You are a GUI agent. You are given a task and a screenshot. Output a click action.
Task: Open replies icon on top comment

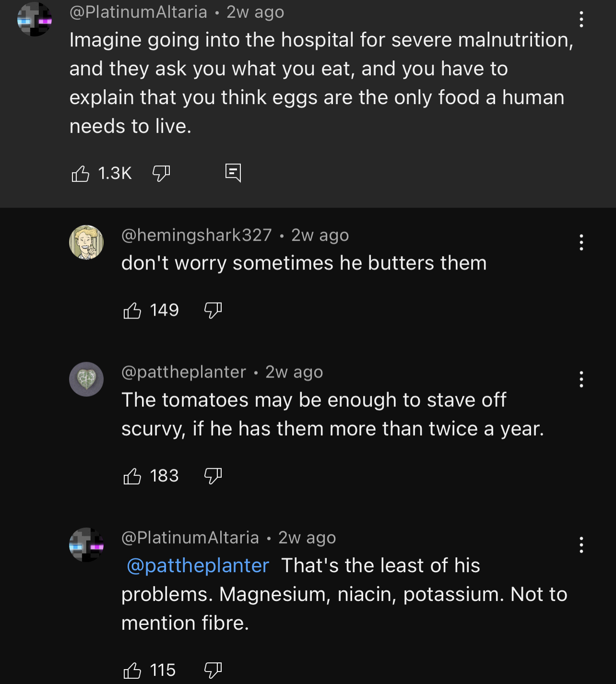233,173
